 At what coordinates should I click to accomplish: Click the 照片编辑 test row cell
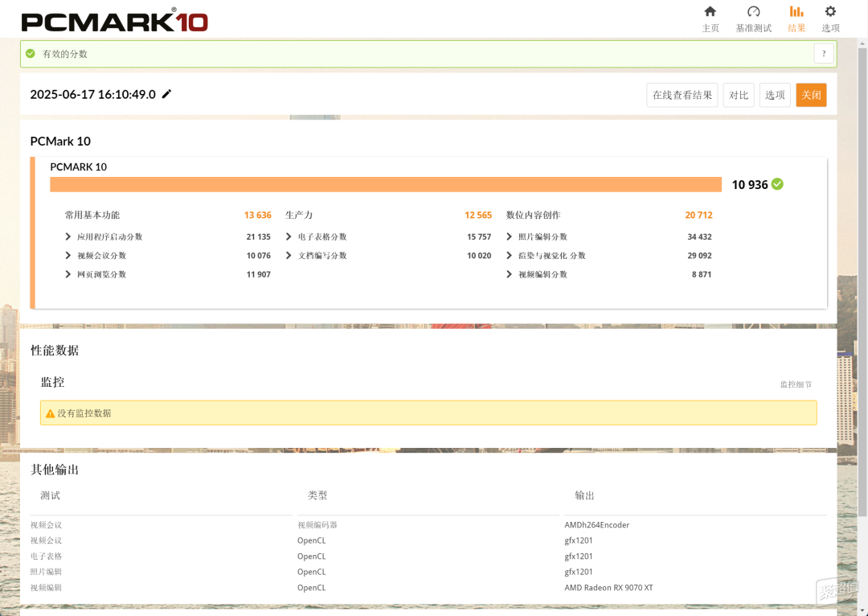46,572
